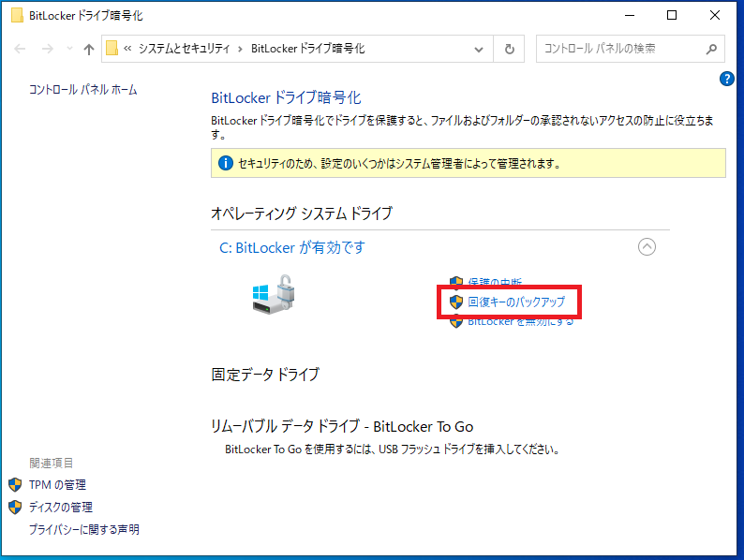Close the BitLocker window
This screenshot has height=560, width=744.
coord(715,15)
